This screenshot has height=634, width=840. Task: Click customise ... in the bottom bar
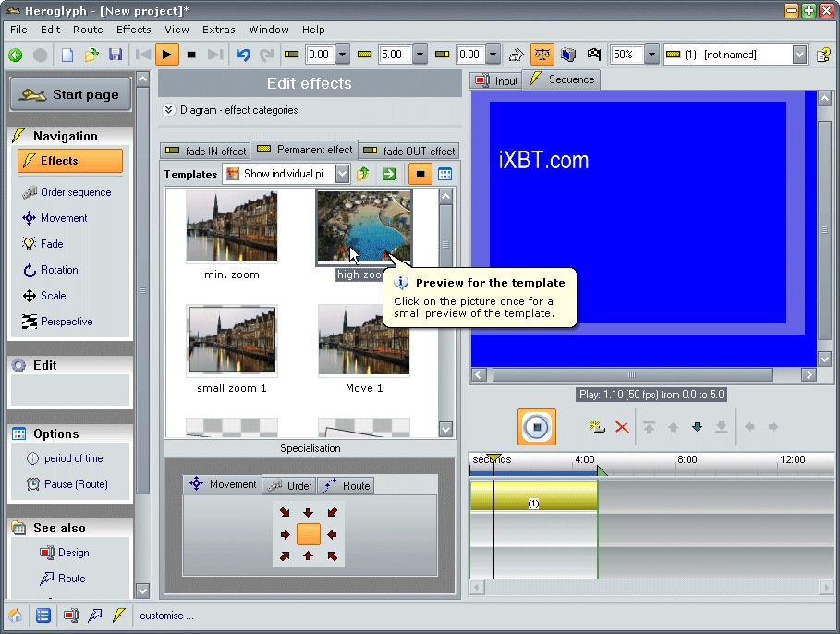coord(166,616)
